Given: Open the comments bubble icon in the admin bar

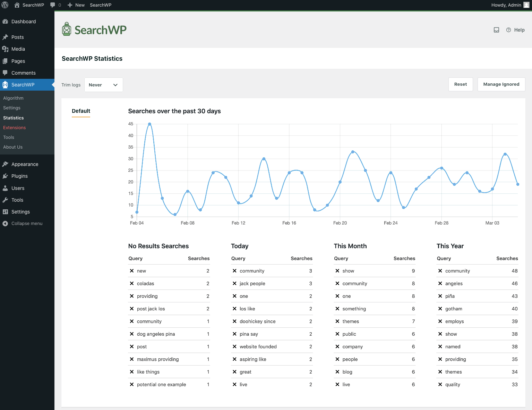Looking at the screenshot, I should tap(53, 5).
